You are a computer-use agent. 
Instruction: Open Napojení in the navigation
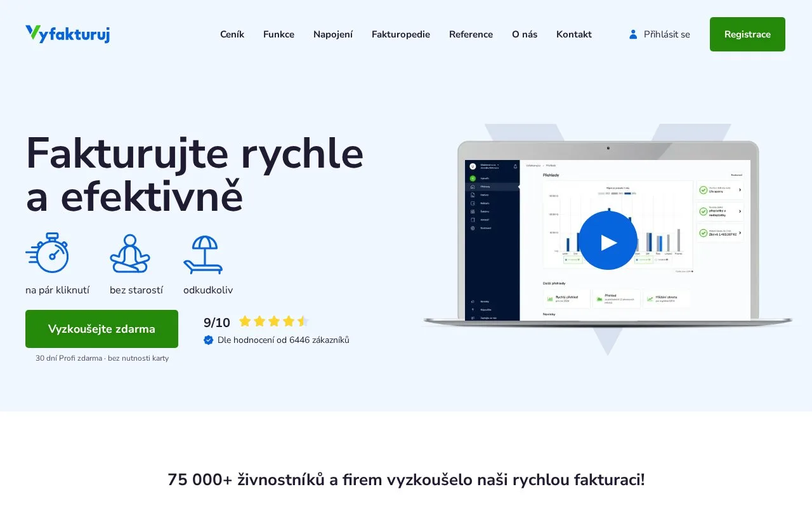[333, 34]
